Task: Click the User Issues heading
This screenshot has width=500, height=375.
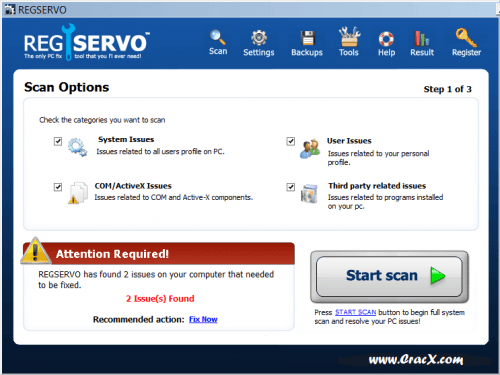Action: click(349, 141)
